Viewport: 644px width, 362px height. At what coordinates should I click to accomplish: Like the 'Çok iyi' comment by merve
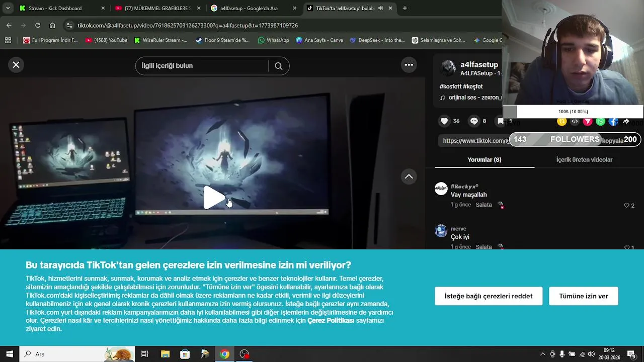coord(627,247)
